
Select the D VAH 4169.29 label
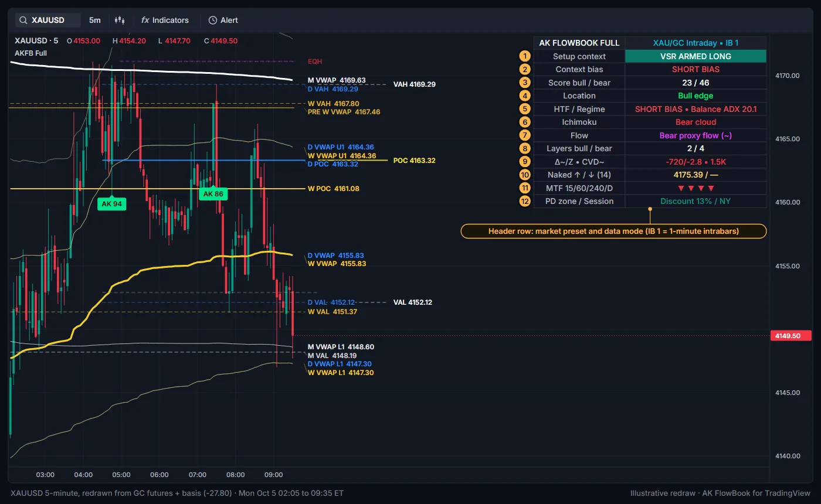tap(333, 89)
